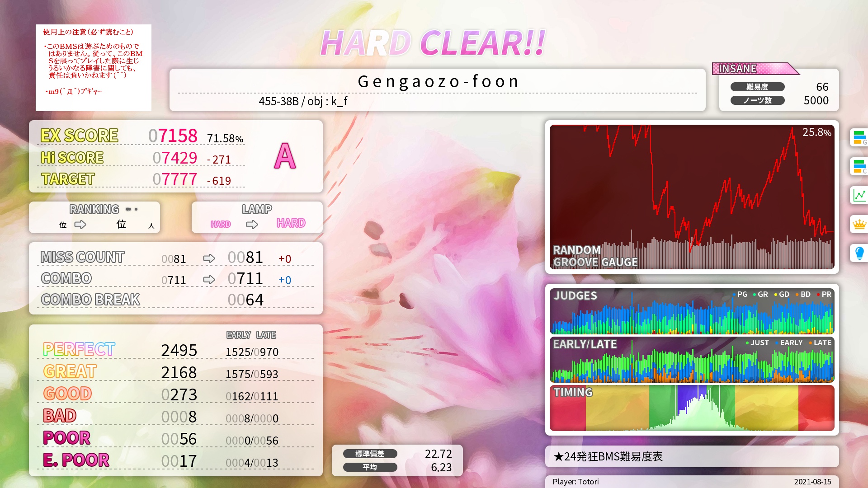This screenshot has height=488, width=868.
Task: Click the POOR count 0056
Action: [179, 439]
